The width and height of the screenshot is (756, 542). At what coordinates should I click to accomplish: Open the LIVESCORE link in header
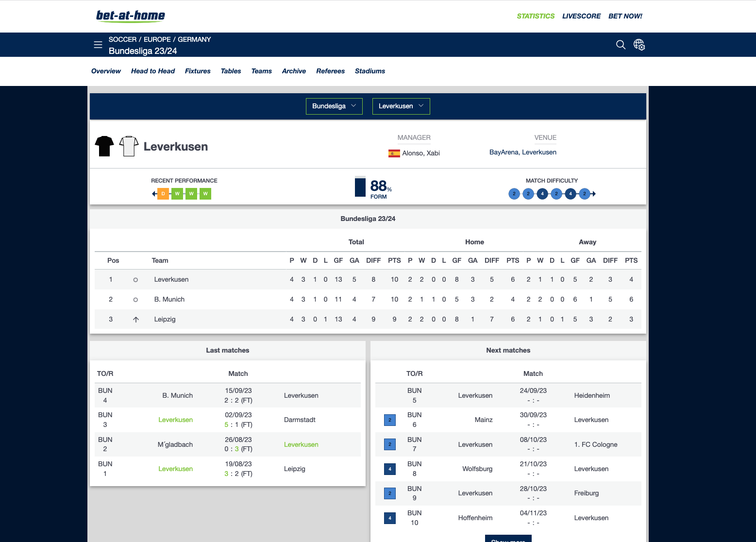[581, 16]
